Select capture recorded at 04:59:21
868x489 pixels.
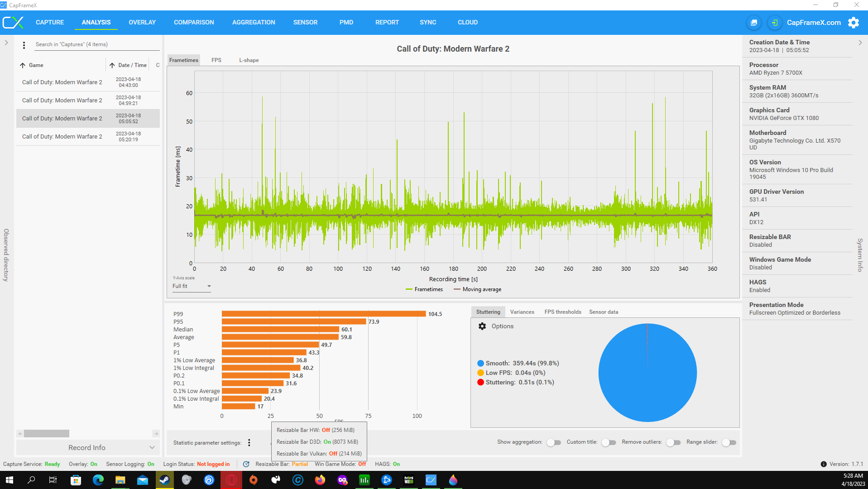point(88,101)
